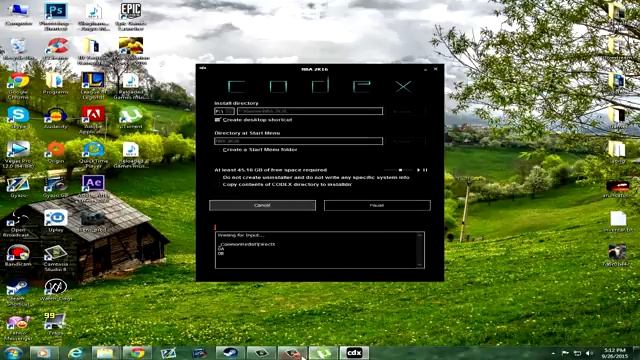Select Watch Dogs desktop shortcut
Image resolution: width=640 pixels, height=360 pixels.
56,290
